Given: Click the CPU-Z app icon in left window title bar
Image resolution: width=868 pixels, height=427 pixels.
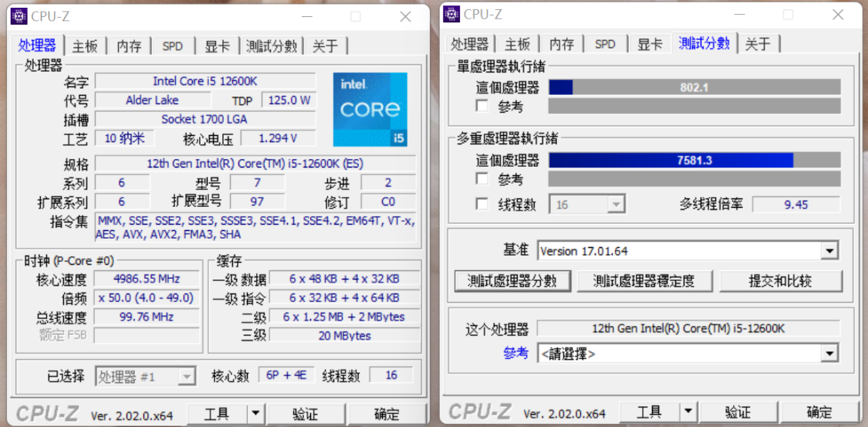Looking at the screenshot, I should [19, 16].
